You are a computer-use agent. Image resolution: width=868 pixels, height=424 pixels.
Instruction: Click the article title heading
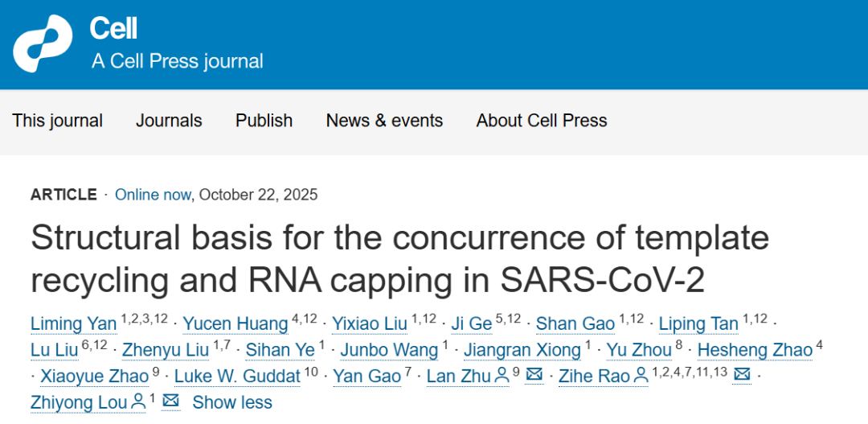point(399,259)
